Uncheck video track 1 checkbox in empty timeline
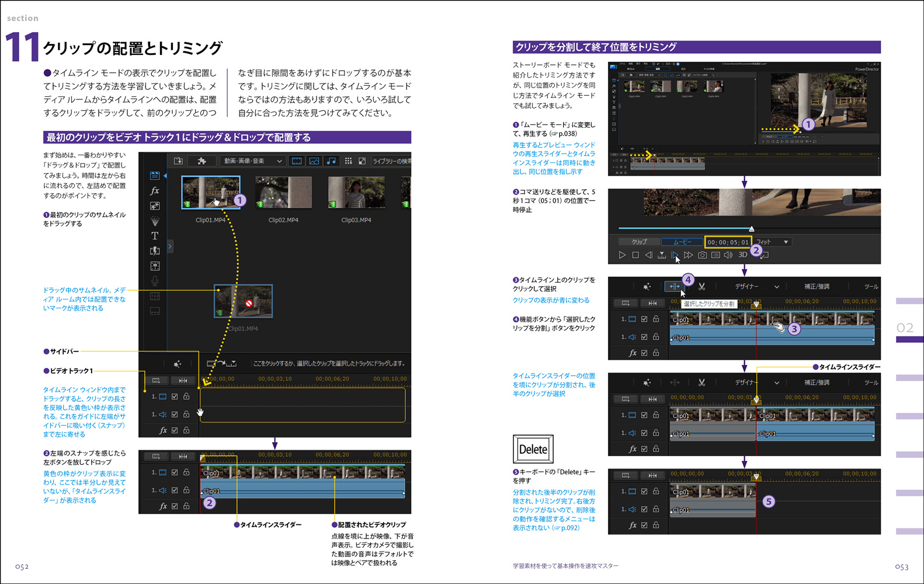This screenshot has height=584, width=924. point(175,397)
